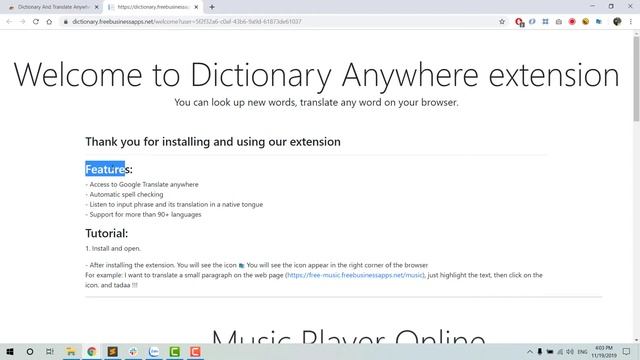The width and height of the screenshot is (640, 360).
Task: Click 'Support for more than 90+ languages'
Action: coord(143,215)
